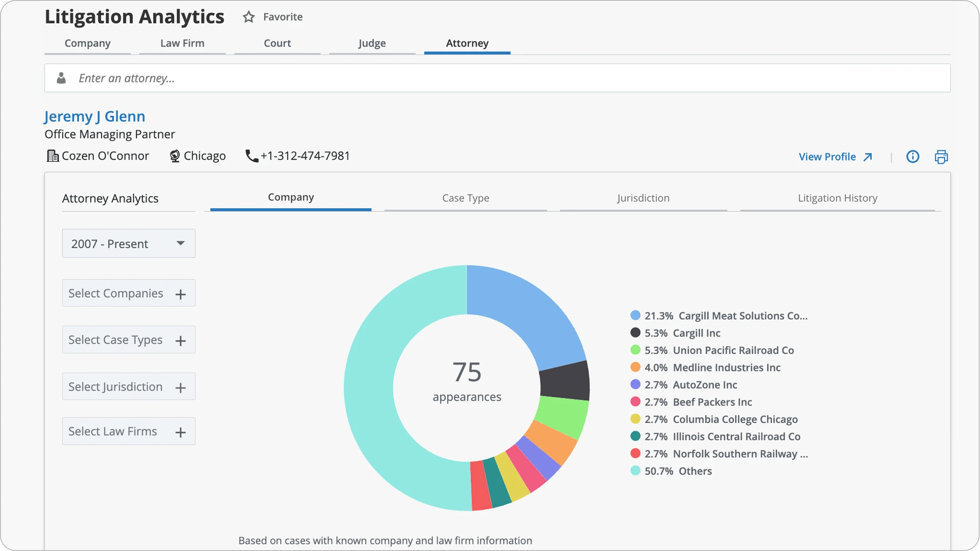Click plus icon on Select Companies

[x=180, y=294]
